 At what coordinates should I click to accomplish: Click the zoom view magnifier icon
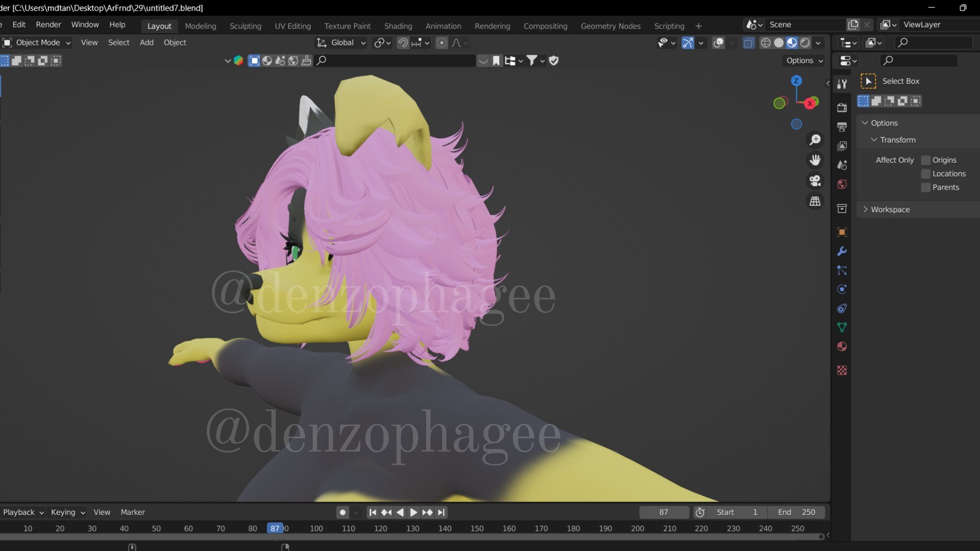click(815, 139)
